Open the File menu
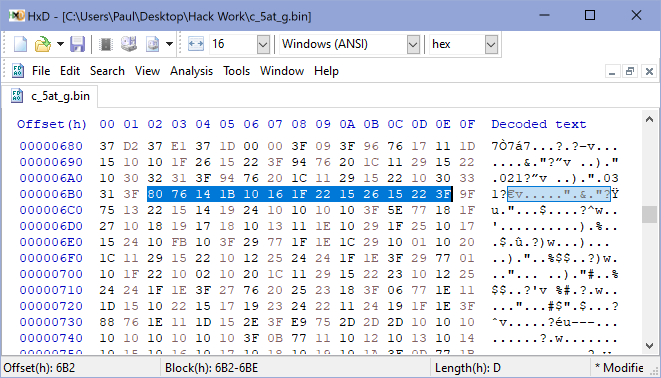 41,71
